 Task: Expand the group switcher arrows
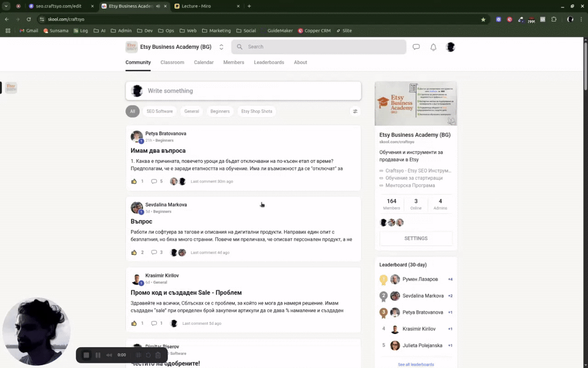221,47
